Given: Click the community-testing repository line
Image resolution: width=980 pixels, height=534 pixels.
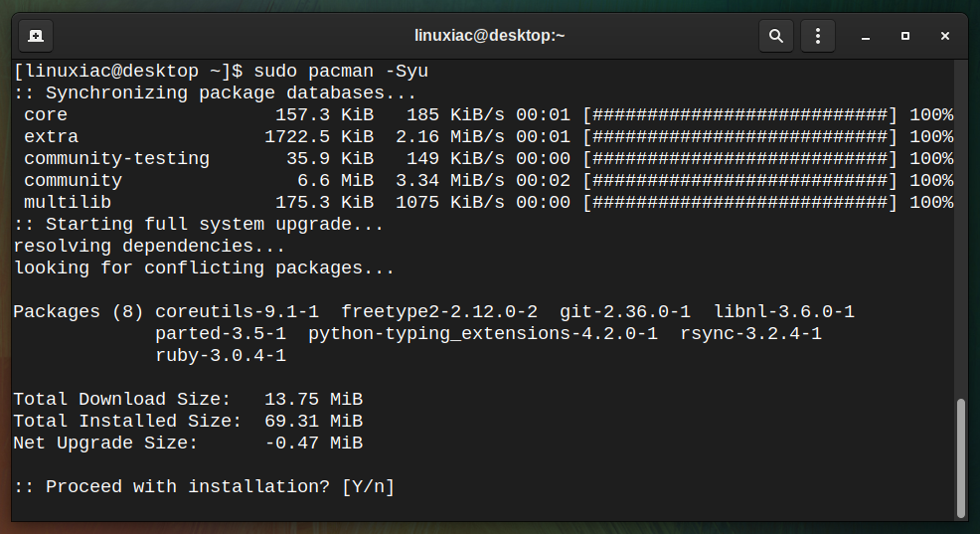Looking at the screenshot, I should 484,159.
